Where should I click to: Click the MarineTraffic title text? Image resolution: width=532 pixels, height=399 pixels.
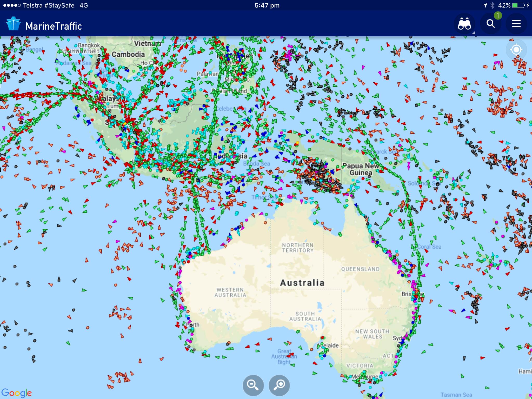(x=54, y=26)
